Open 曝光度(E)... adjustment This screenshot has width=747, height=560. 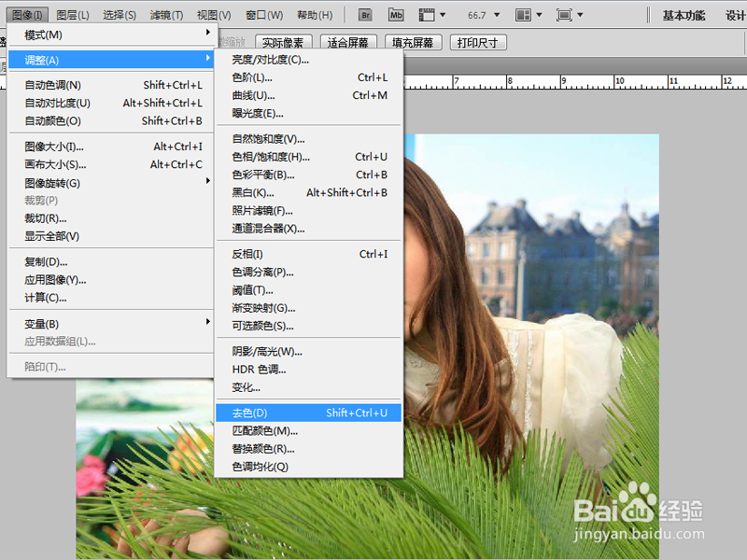[x=309, y=114]
